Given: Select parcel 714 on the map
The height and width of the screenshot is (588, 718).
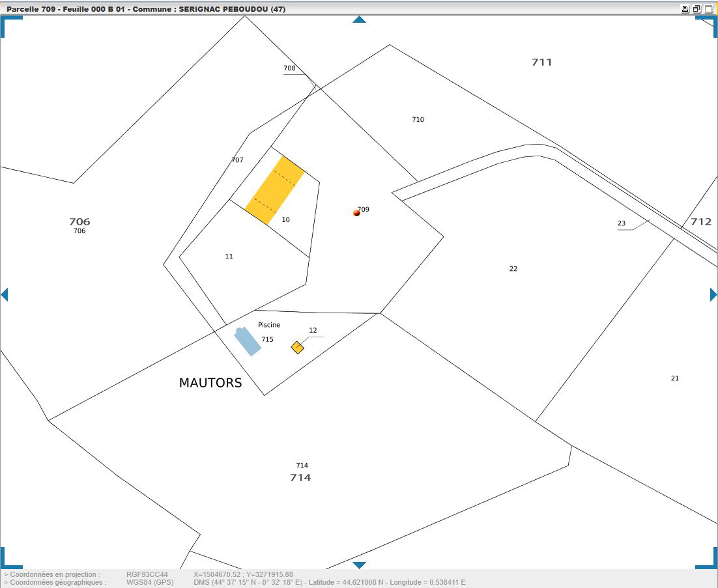Looking at the screenshot, I should click(300, 477).
